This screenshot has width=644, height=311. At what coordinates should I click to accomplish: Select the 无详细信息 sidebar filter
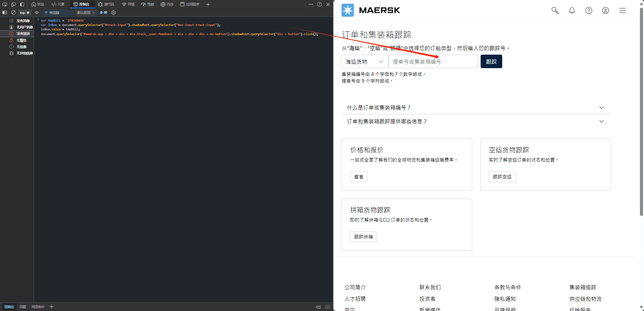[x=17, y=53]
